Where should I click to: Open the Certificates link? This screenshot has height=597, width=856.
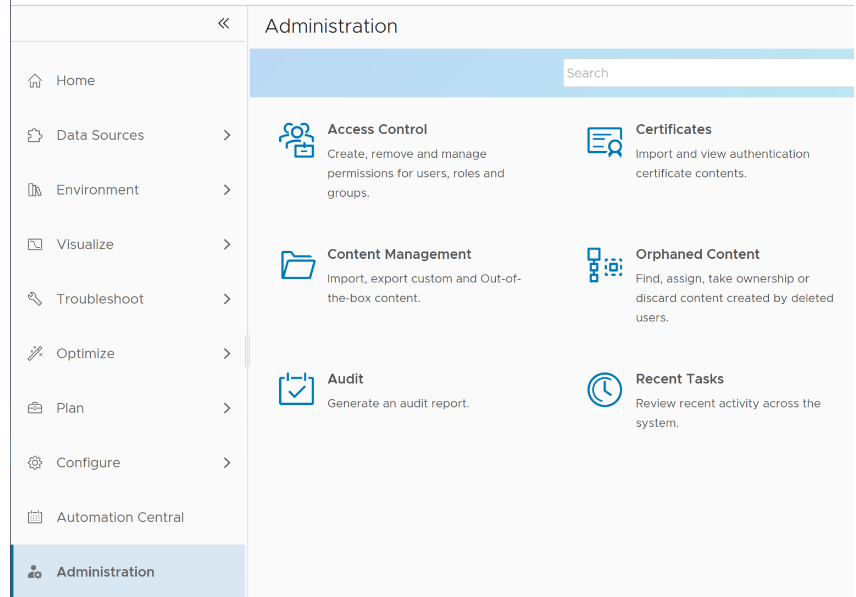(674, 129)
